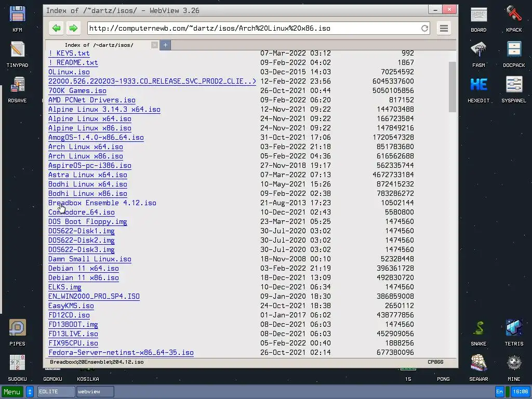The image size is (532, 399).
Task: Select the webview taskbar button
Action: tap(96, 392)
